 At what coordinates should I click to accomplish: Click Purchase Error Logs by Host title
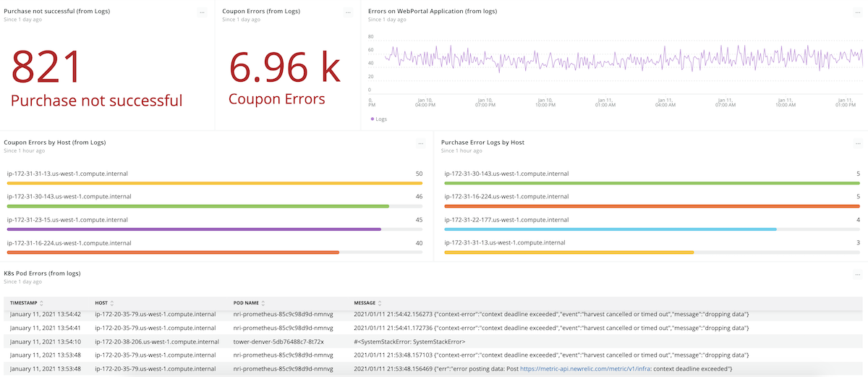[x=482, y=143]
